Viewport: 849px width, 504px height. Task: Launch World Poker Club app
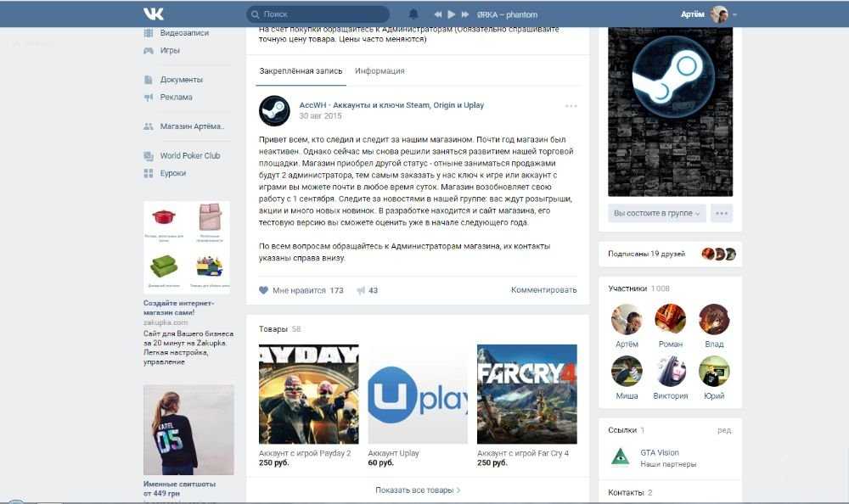point(189,156)
